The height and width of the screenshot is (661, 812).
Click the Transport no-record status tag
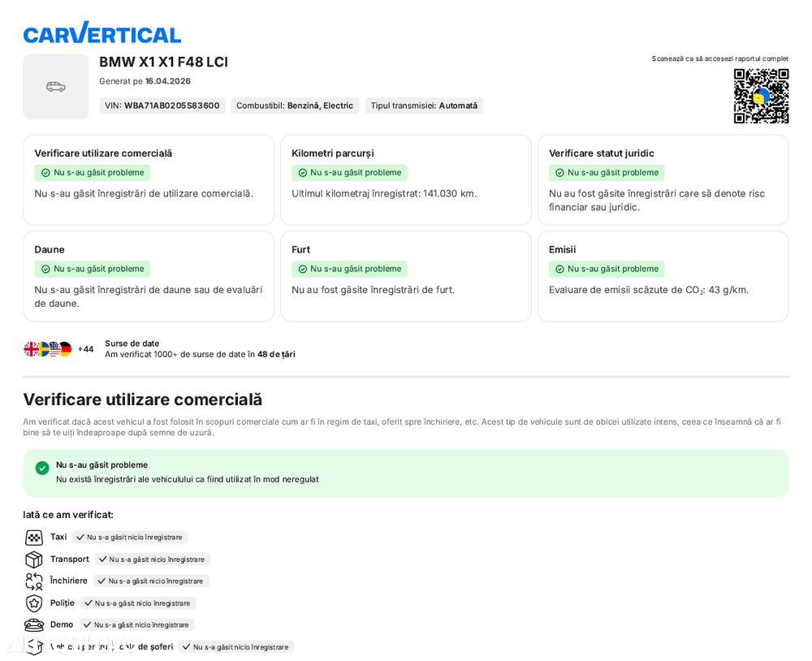[153, 559]
